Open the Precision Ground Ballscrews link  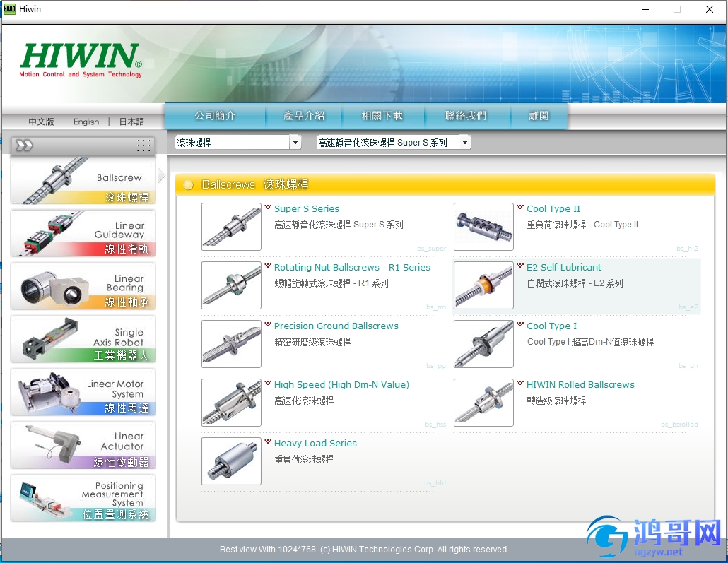click(336, 326)
